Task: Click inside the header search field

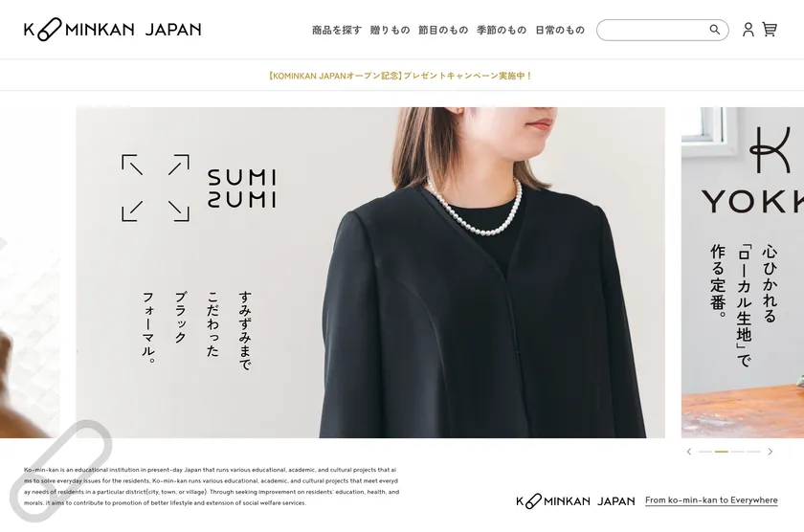Action: point(652,30)
